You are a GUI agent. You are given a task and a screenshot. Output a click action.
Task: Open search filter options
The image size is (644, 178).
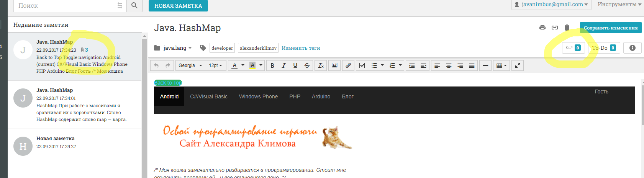pos(120,5)
